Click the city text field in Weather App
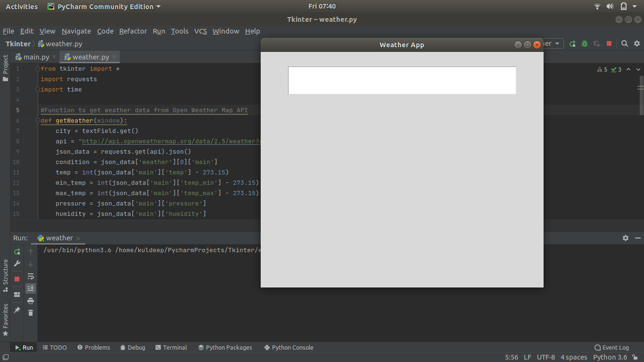Screen dimensions: 644x362 pos(401,80)
